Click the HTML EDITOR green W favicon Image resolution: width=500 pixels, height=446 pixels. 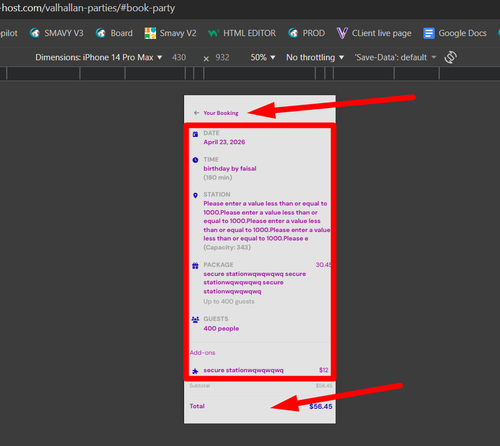pyautogui.click(x=213, y=33)
